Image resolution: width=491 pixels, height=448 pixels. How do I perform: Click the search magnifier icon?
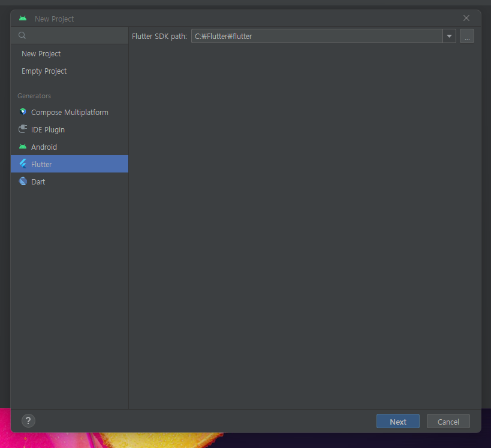[x=22, y=35]
